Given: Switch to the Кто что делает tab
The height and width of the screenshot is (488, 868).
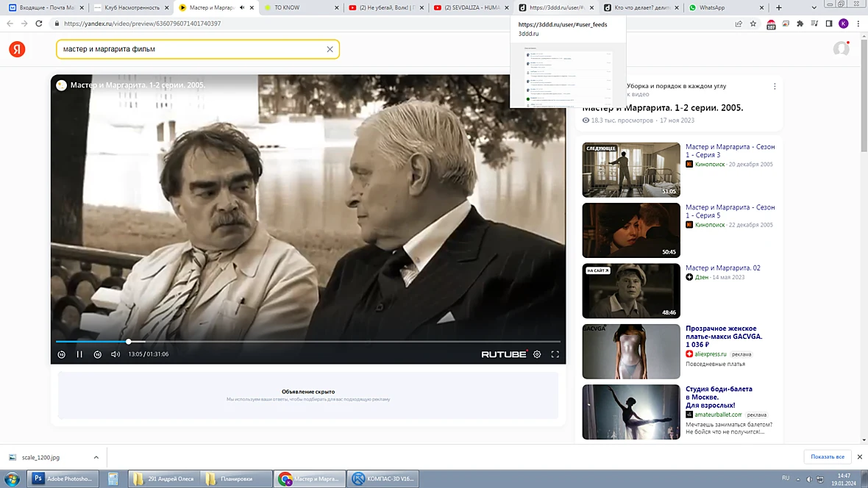Looking at the screenshot, I should 639,8.
